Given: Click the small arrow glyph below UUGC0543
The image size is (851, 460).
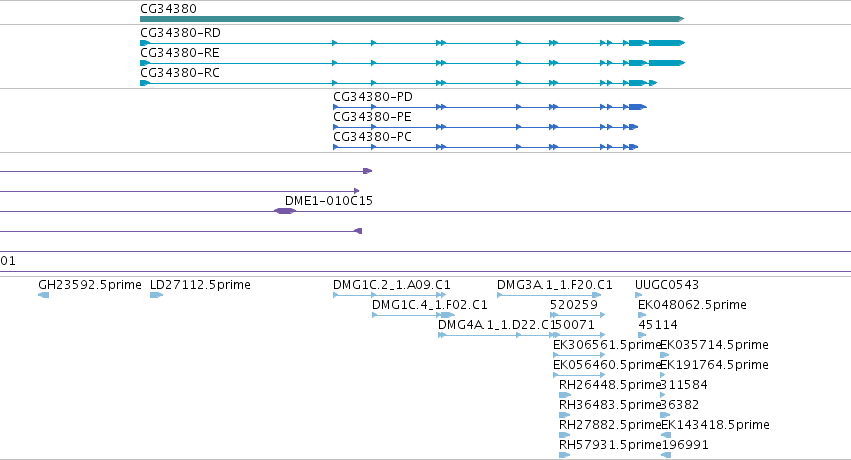Looking at the screenshot, I should pyautogui.click(x=638, y=295).
